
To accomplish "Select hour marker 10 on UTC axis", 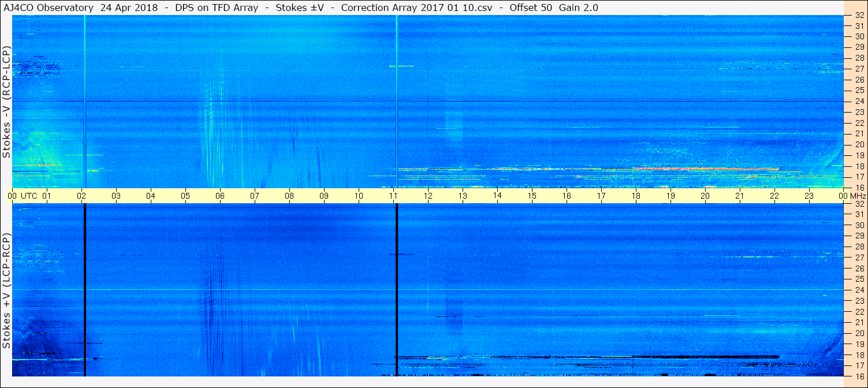I will [x=359, y=196].
